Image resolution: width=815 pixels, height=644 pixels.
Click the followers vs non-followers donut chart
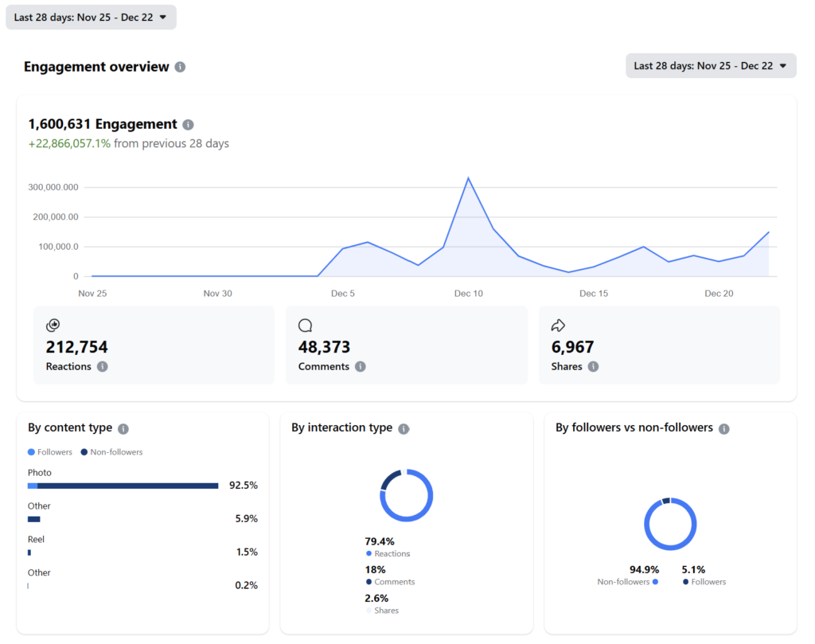670,524
